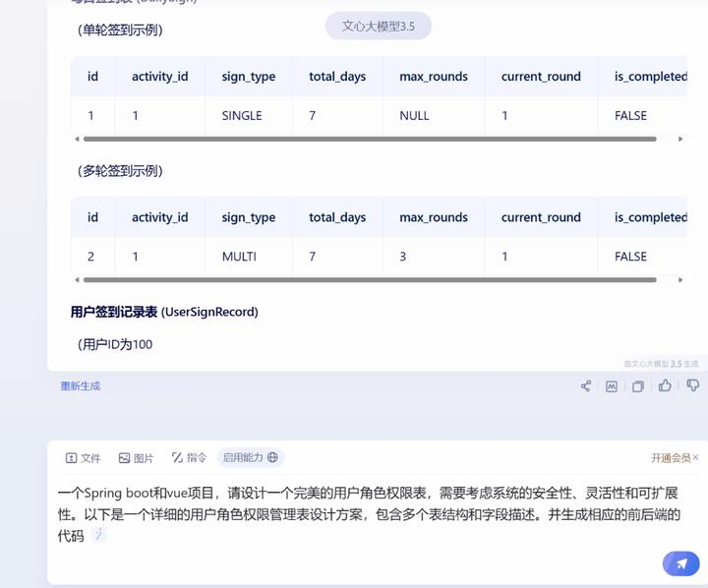
Task: Click the first table's right scroll arrow
Action: (x=680, y=139)
